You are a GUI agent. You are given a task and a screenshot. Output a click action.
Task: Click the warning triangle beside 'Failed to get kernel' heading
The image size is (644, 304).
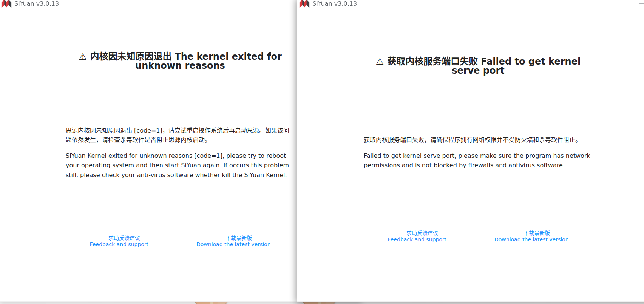[380, 62]
